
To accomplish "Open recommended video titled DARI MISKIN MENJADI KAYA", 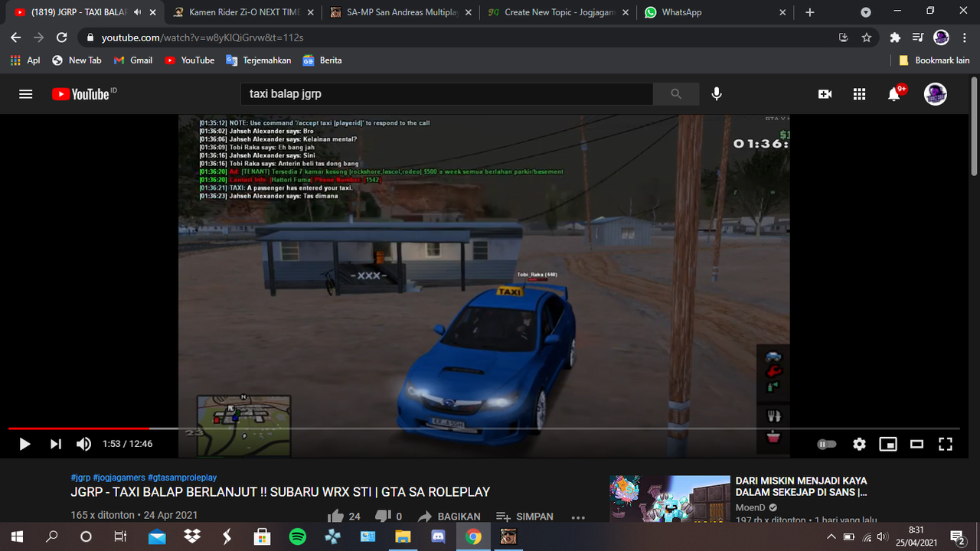I will click(802, 487).
